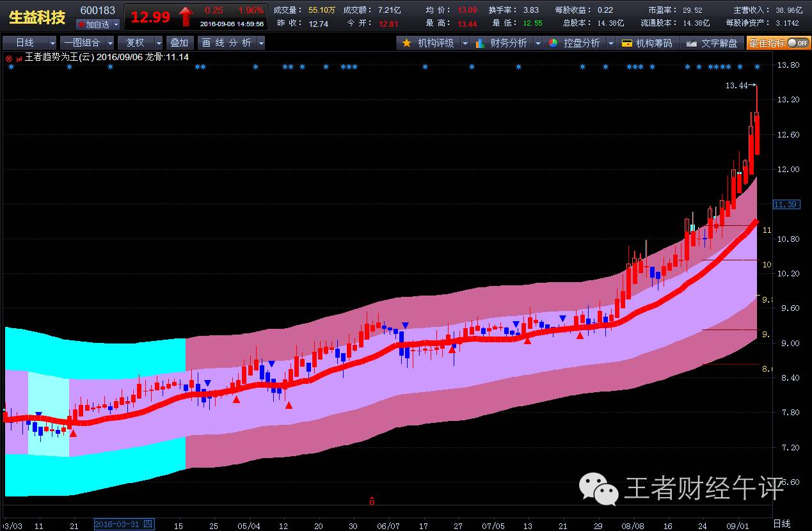Open dropdown arrow next to 加自选
This screenshot has height=531, width=812.
pos(116,24)
